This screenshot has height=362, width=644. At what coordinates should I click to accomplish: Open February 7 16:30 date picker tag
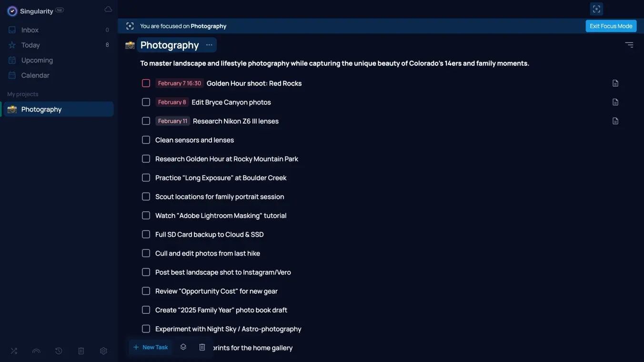pyautogui.click(x=180, y=83)
